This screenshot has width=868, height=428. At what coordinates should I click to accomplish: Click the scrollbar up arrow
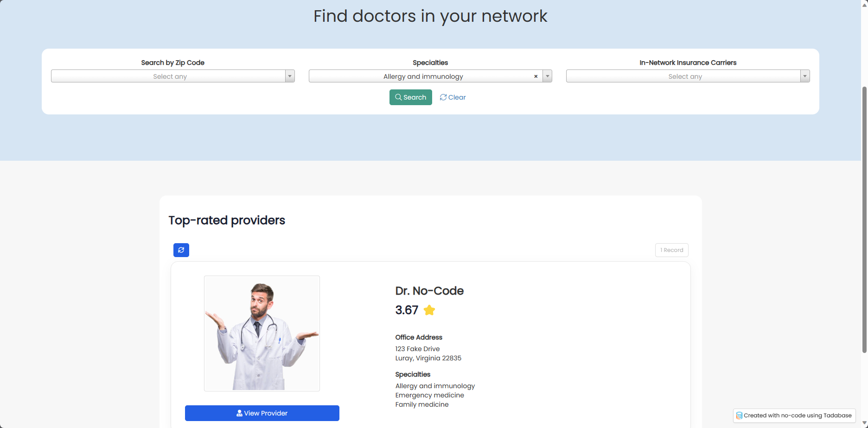click(x=864, y=4)
